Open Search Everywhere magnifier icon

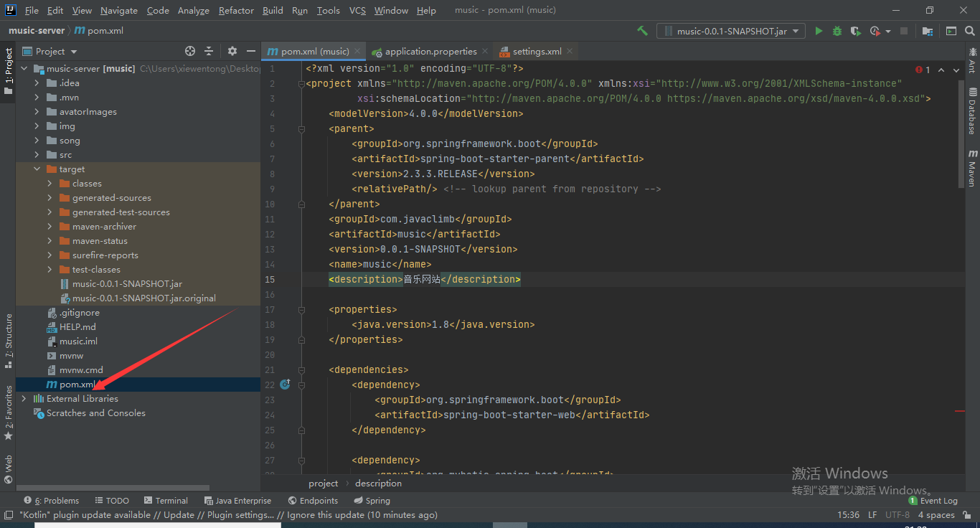969,31
